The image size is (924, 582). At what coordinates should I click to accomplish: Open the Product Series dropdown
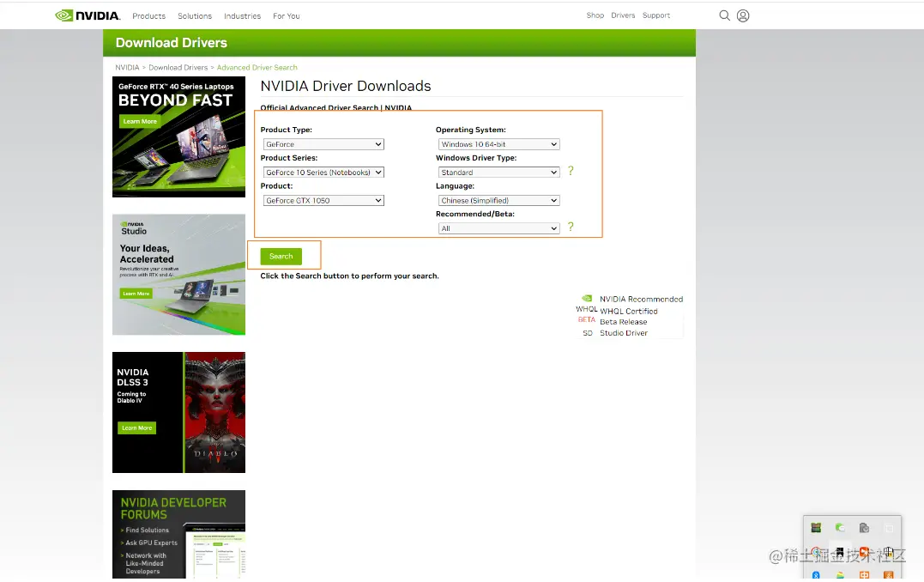[323, 173]
